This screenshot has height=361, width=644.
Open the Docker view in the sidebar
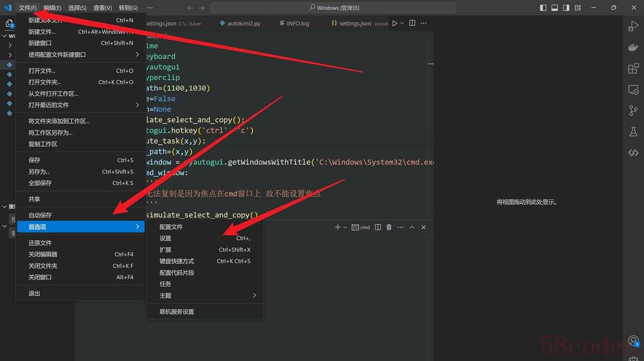click(633, 47)
